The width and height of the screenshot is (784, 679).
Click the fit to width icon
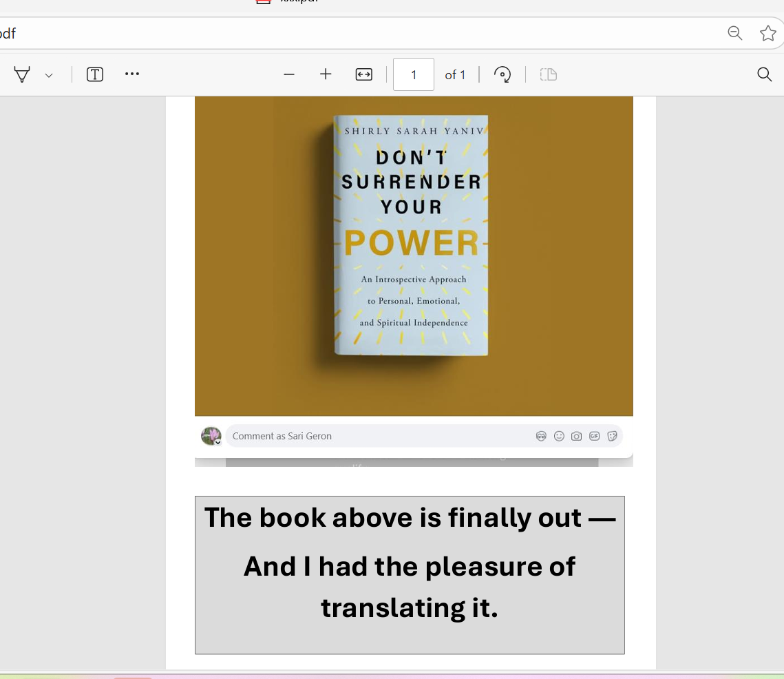(x=363, y=74)
